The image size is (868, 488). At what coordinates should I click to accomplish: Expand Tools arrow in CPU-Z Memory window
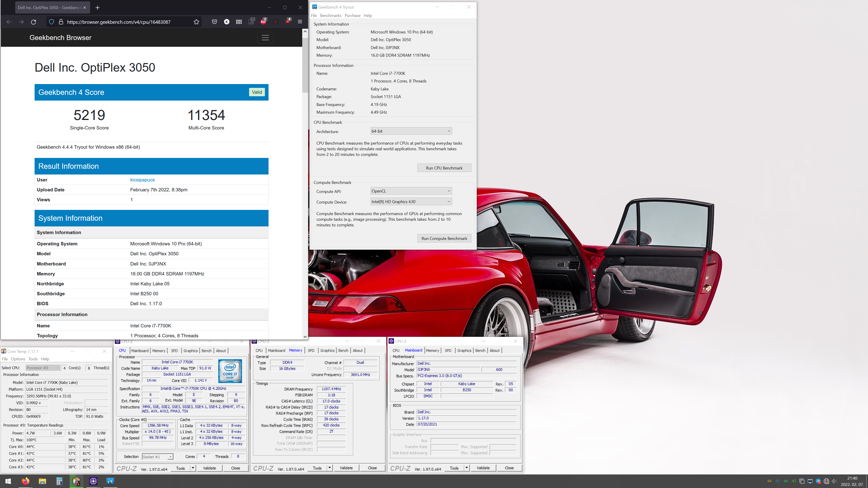[x=330, y=468]
